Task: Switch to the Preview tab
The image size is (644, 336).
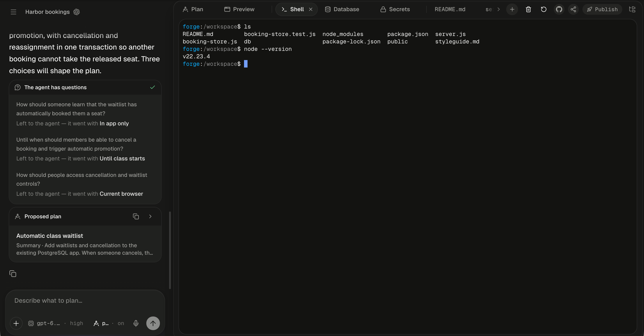Action: (239, 9)
